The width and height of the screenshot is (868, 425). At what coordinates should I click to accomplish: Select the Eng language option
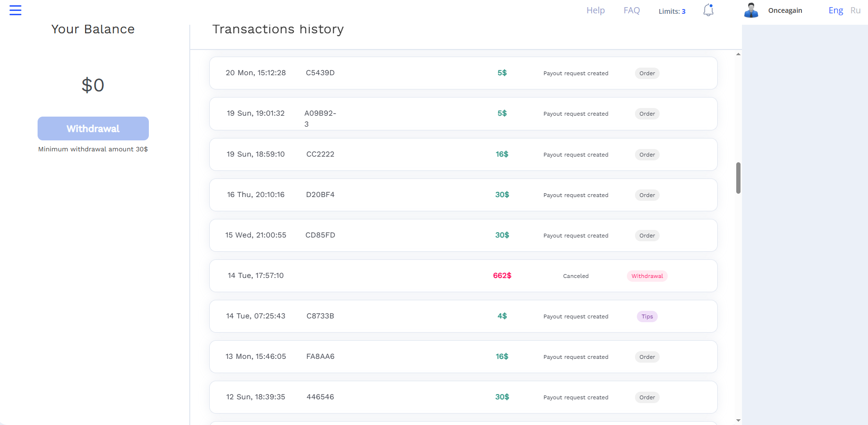point(836,10)
